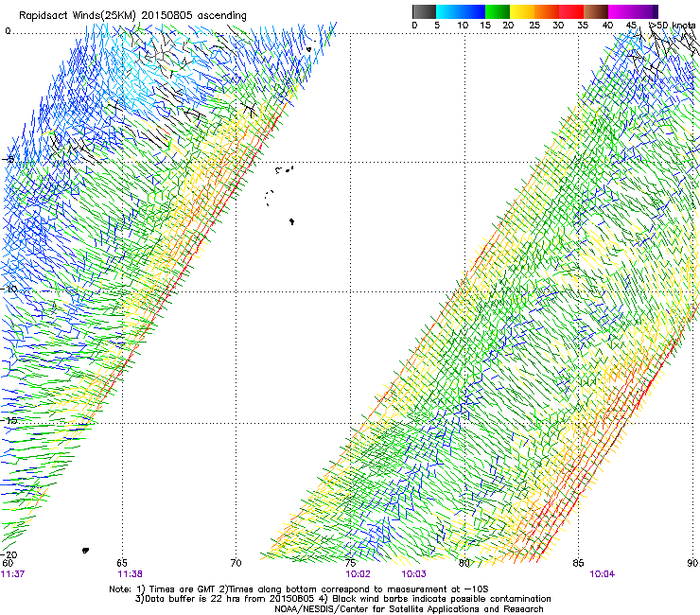Select the '40' label under the color bar
The height and width of the screenshot is (615, 700).
[x=607, y=26]
